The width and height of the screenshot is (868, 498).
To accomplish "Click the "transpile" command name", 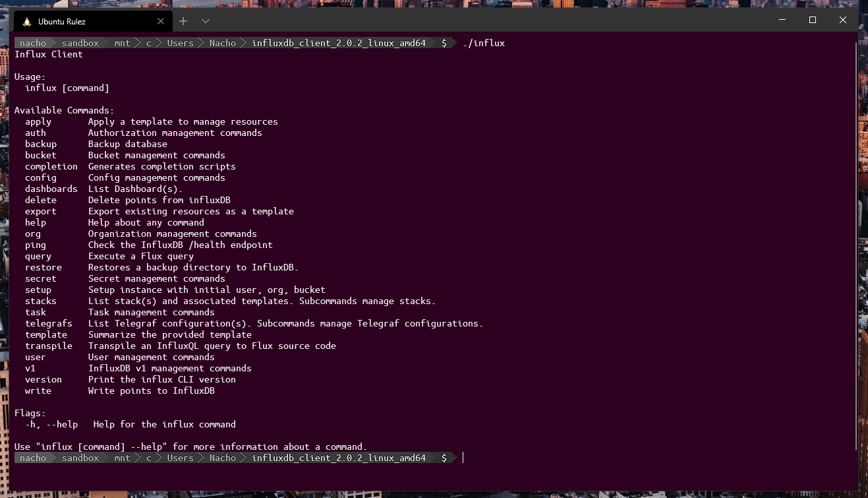I will 49,346.
